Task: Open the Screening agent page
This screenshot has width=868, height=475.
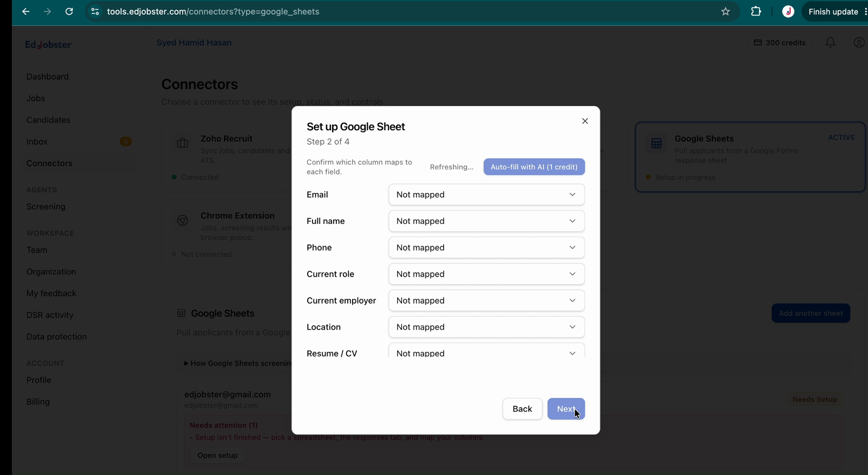Action: 46,207
